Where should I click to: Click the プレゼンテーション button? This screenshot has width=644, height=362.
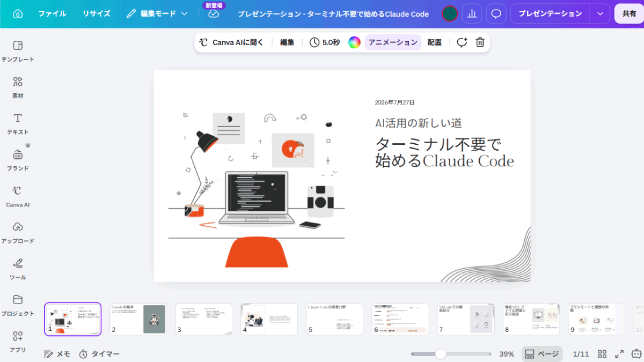(x=550, y=14)
